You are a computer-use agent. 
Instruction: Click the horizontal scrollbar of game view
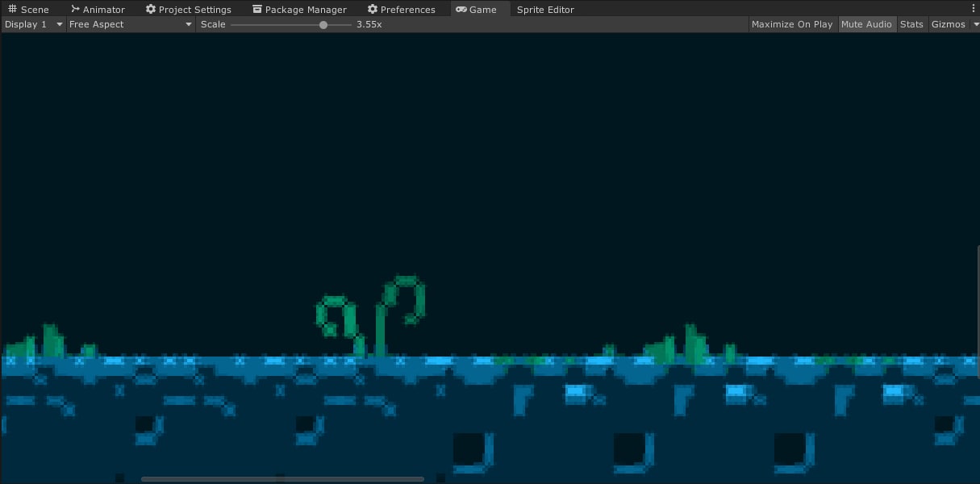tap(282, 479)
